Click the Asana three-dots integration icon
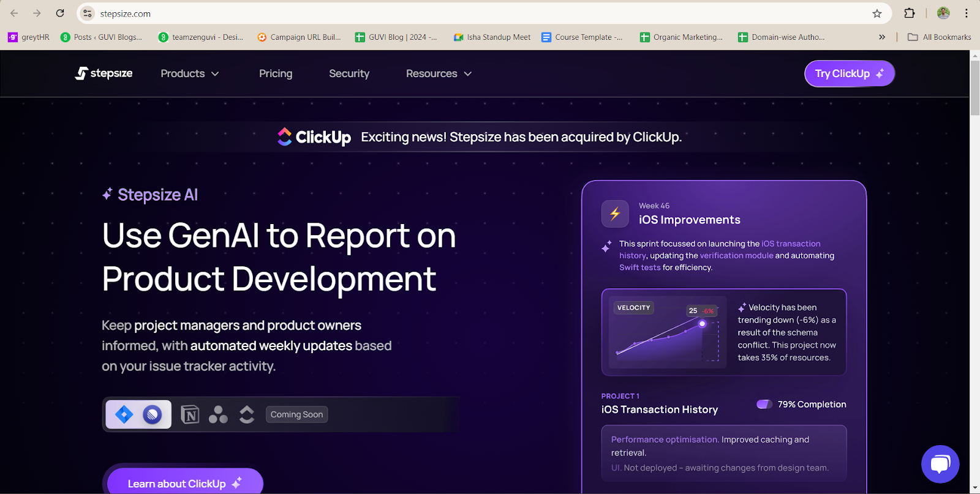980x494 pixels. 218,414
